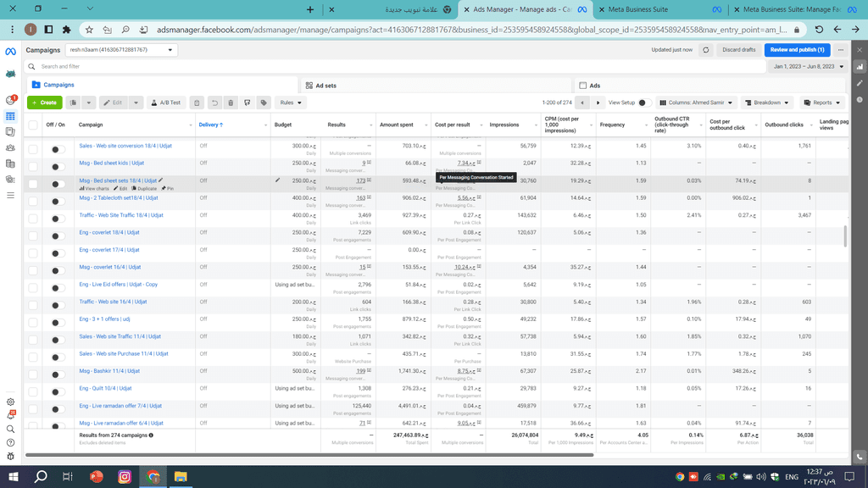Tick checkbox for Msg - 2 Tablecloth set18/4
Screen dimensions: 868x488
(x=33, y=201)
